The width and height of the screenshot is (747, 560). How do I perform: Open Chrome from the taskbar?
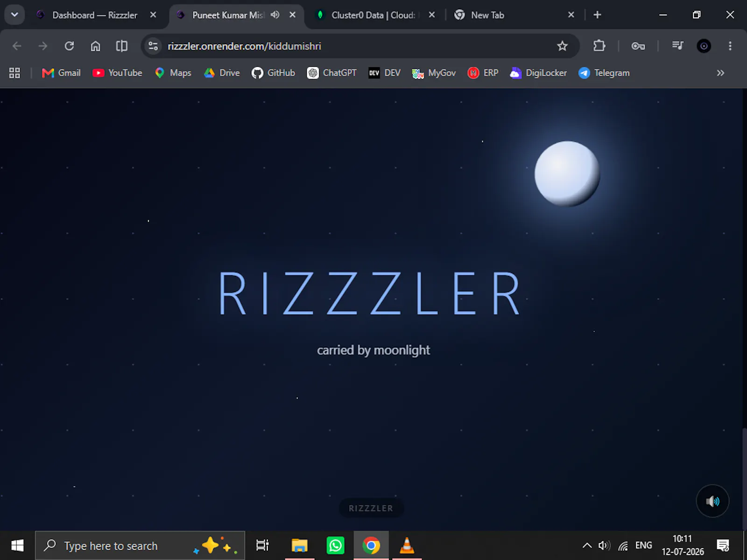pyautogui.click(x=371, y=546)
